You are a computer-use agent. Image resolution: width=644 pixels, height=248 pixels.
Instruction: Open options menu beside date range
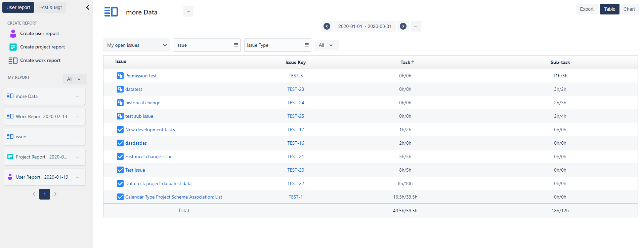(x=416, y=26)
